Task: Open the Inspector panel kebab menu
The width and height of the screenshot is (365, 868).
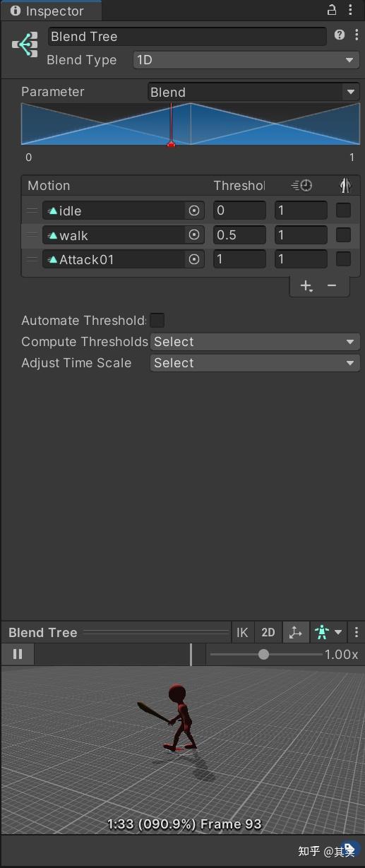Action: [352, 10]
